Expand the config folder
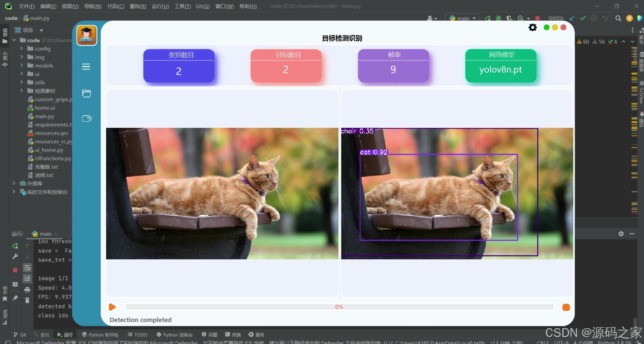644x344 pixels. click(x=22, y=48)
